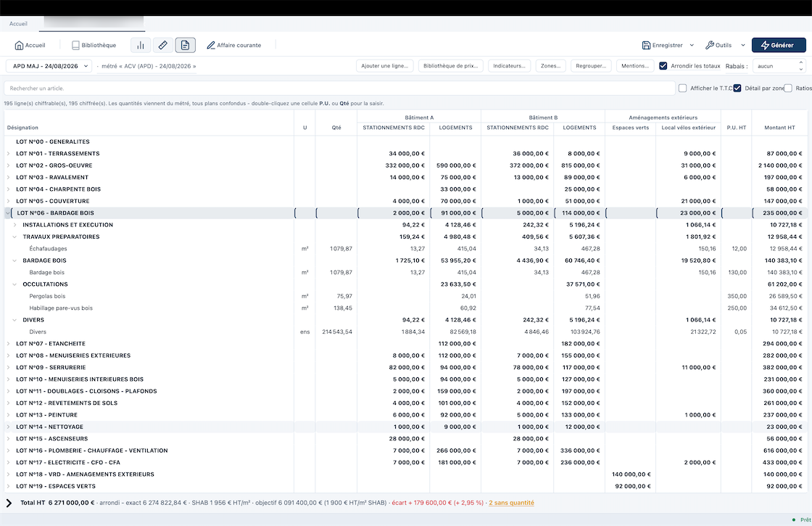812x526 pixels.
Task: Click the Générer lightning button
Action: tap(779, 45)
